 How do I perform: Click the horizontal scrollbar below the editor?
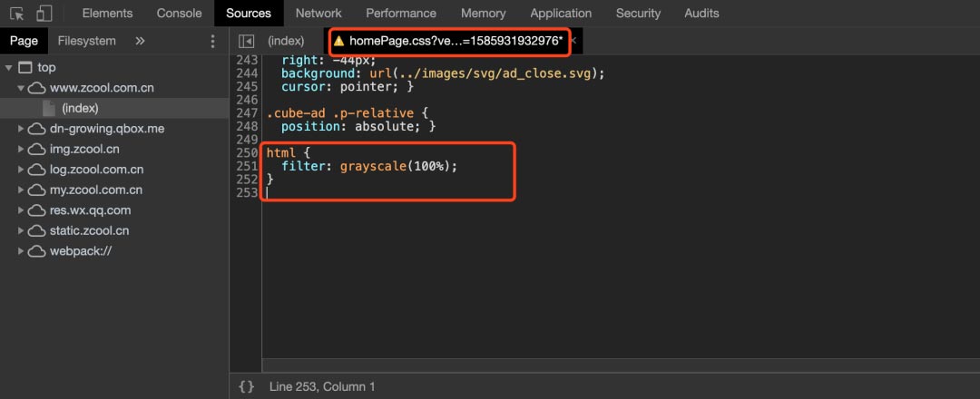pyautogui.click(x=621, y=365)
